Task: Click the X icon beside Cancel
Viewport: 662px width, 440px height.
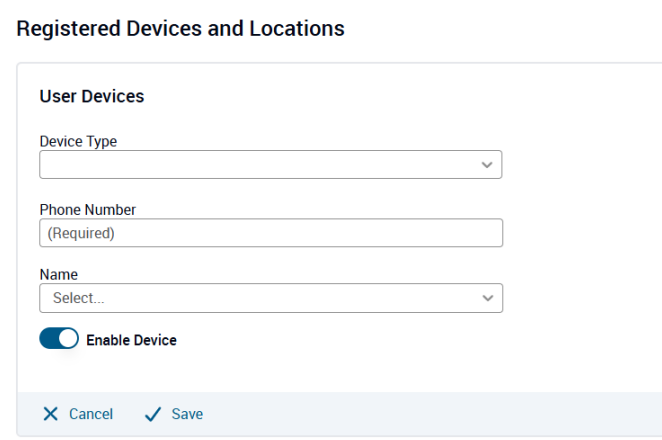Action: [51, 414]
